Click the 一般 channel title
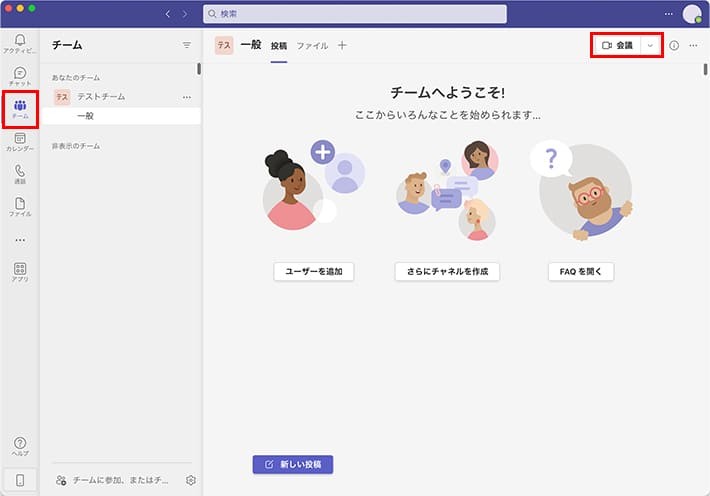The width and height of the screenshot is (710, 496). pos(251,45)
